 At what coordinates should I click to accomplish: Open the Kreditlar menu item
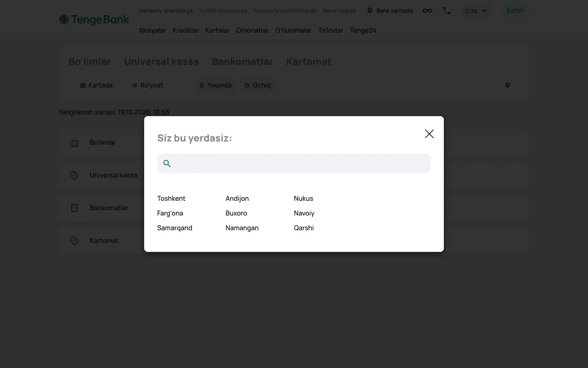186,30
